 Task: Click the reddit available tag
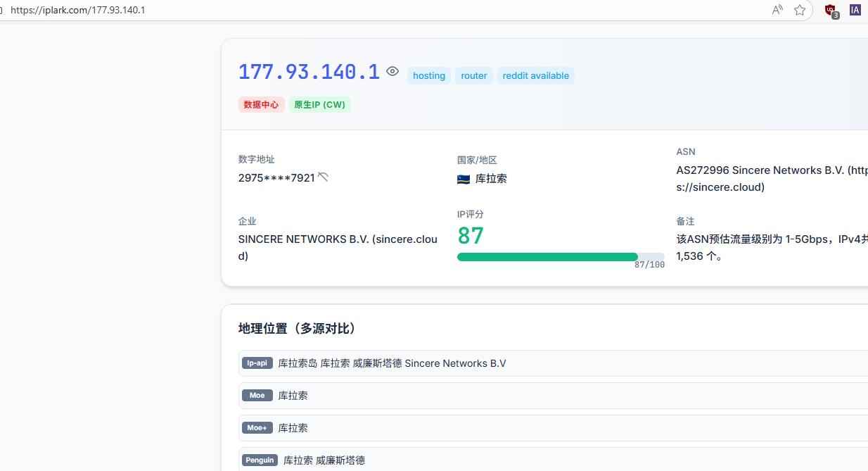coord(535,76)
